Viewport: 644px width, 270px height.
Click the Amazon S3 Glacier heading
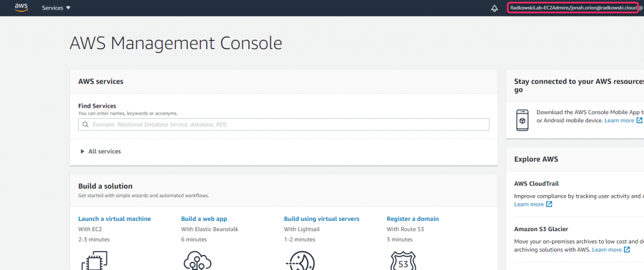pyautogui.click(x=541, y=229)
